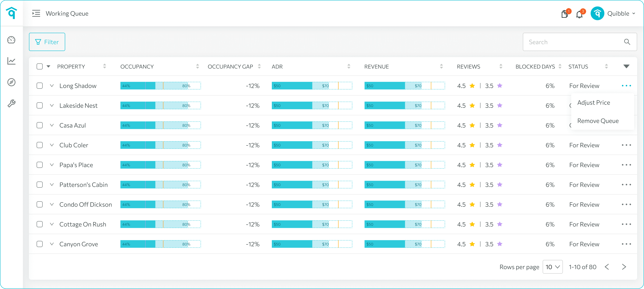The height and width of the screenshot is (289, 644).
Task: Open the wrench tools sidebar icon
Action: (x=11, y=103)
